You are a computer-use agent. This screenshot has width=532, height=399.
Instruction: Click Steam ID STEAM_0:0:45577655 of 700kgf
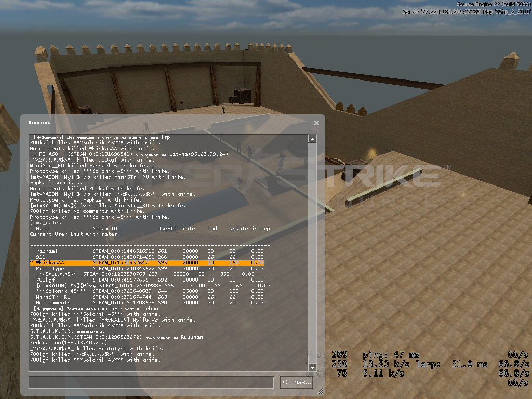coord(121,280)
